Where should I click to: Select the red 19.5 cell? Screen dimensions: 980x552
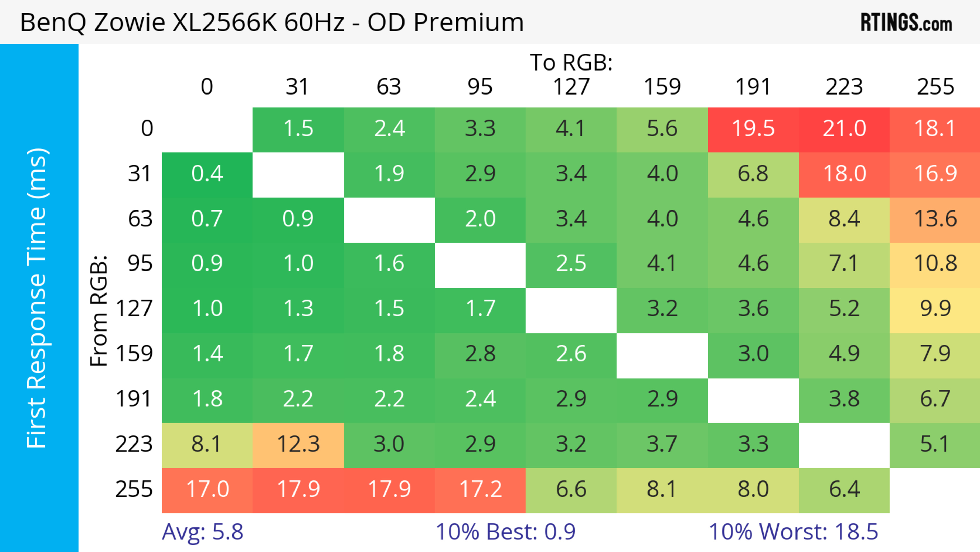click(753, 129)
